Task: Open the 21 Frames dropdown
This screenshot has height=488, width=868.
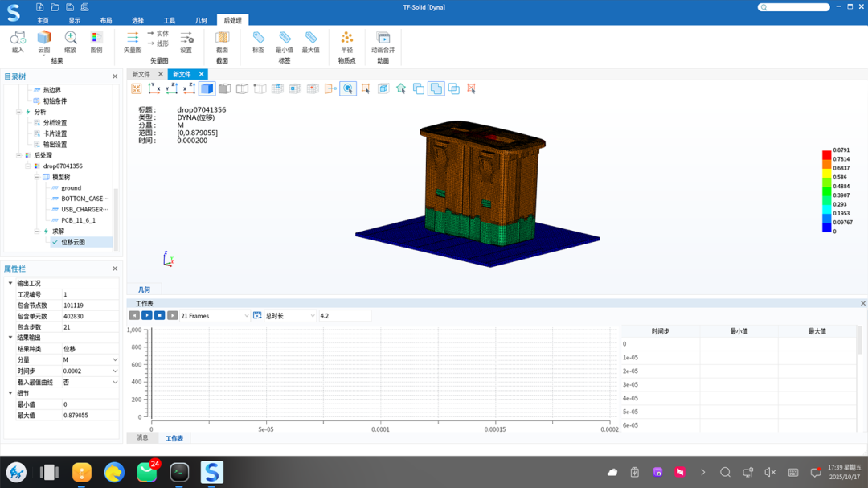Action: (215, 316)
